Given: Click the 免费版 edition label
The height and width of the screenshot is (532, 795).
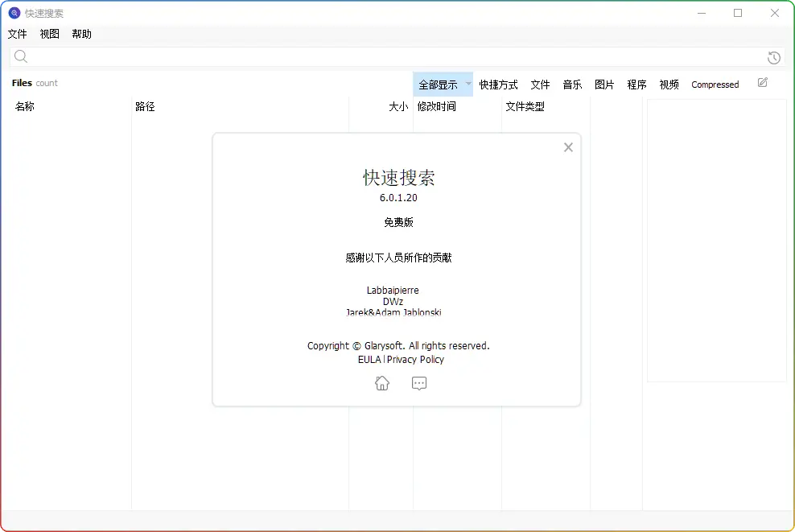Looking at the screenshot, I should 398,222.
